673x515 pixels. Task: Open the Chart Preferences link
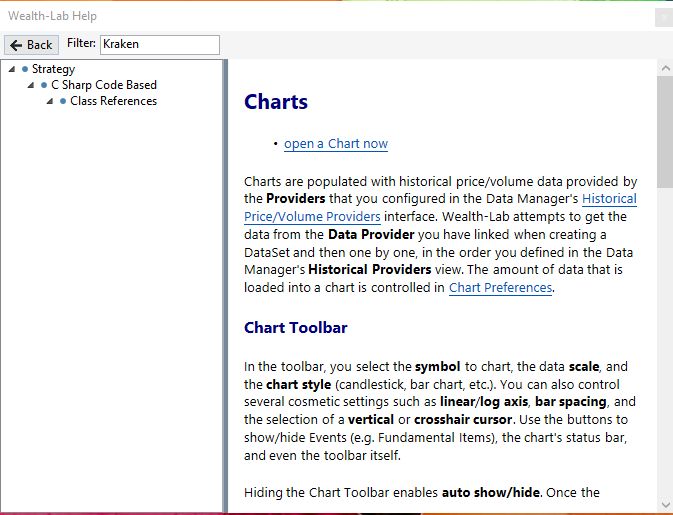click(x=500, y=288)
